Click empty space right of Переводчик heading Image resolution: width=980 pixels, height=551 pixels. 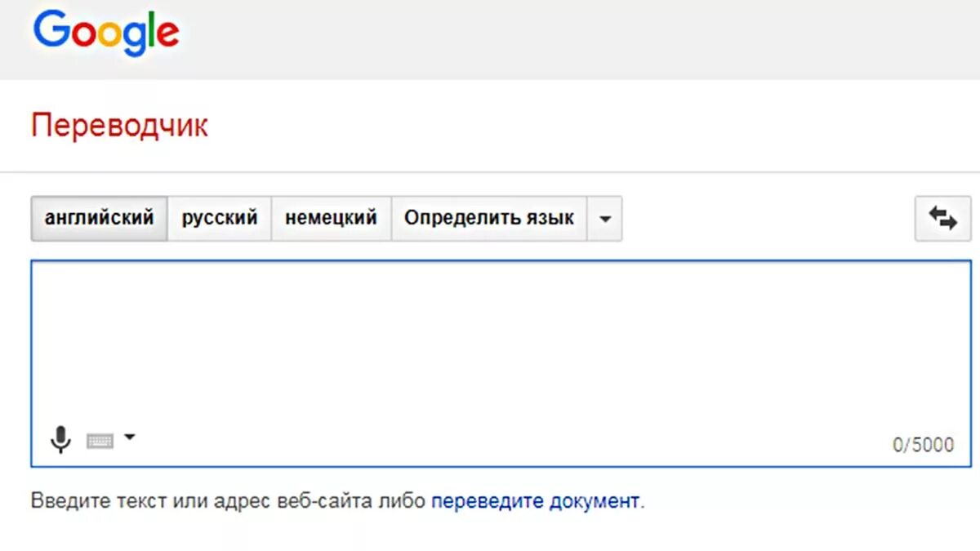[572, 126]
